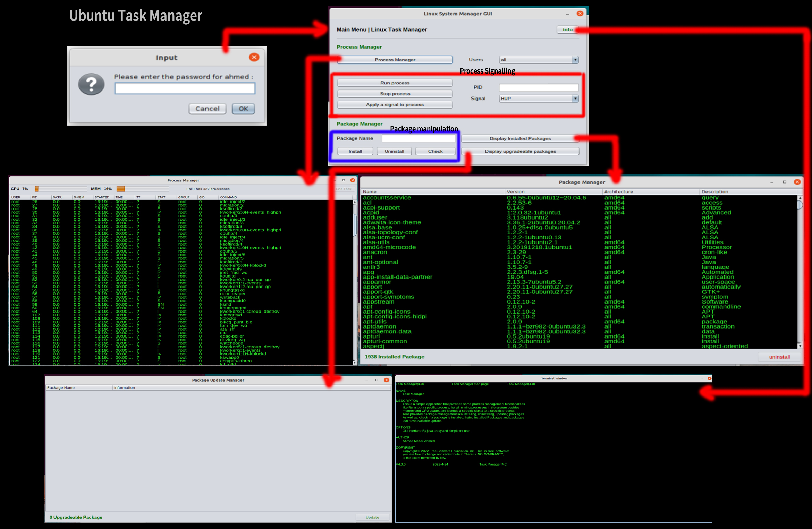Maximize the Package Manager window
The image size is (812, 529).
click(784, 182)
